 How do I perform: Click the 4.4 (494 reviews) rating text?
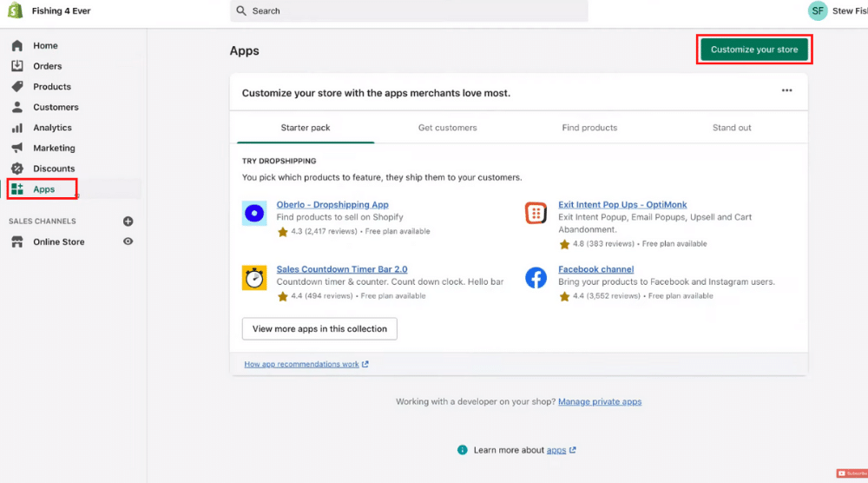coord(322,295)
